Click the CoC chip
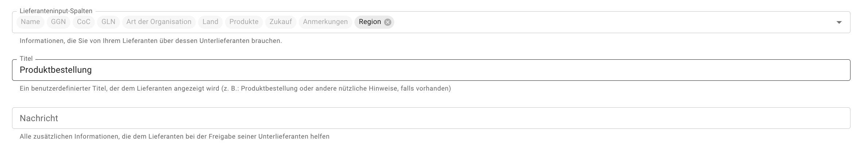 point(84,22)
